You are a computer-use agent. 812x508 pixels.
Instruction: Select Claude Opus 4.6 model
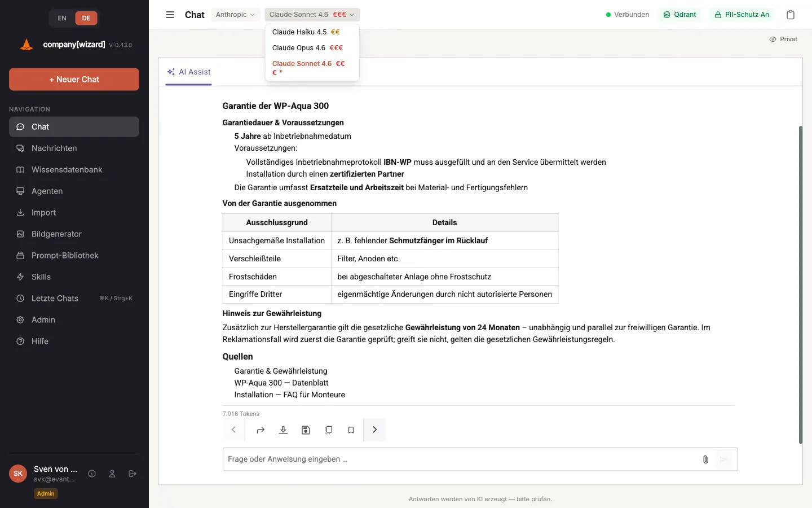pos(312,48)
